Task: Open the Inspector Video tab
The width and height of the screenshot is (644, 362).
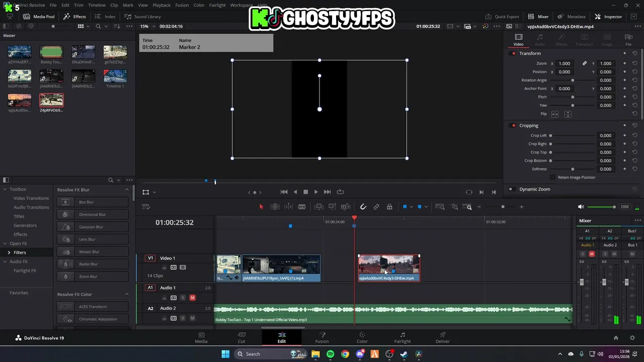Action: [x=518, y=40]
